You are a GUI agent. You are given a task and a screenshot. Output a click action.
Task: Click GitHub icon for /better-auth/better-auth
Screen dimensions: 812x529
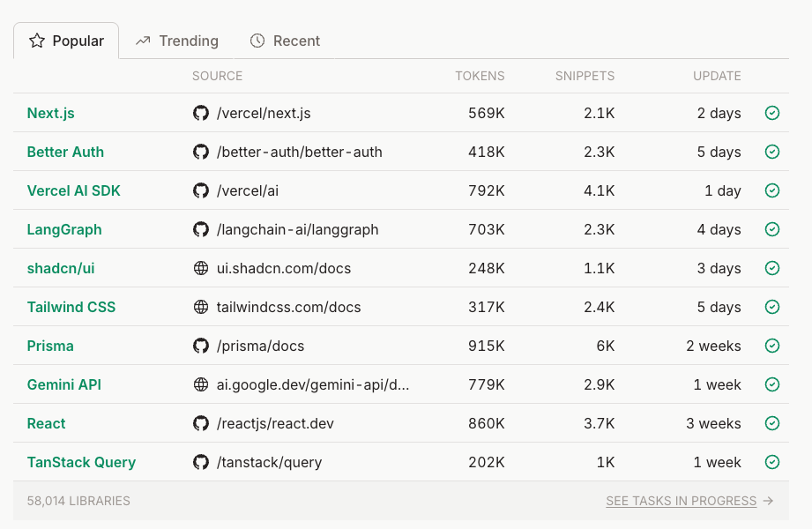tap(201, 152)
